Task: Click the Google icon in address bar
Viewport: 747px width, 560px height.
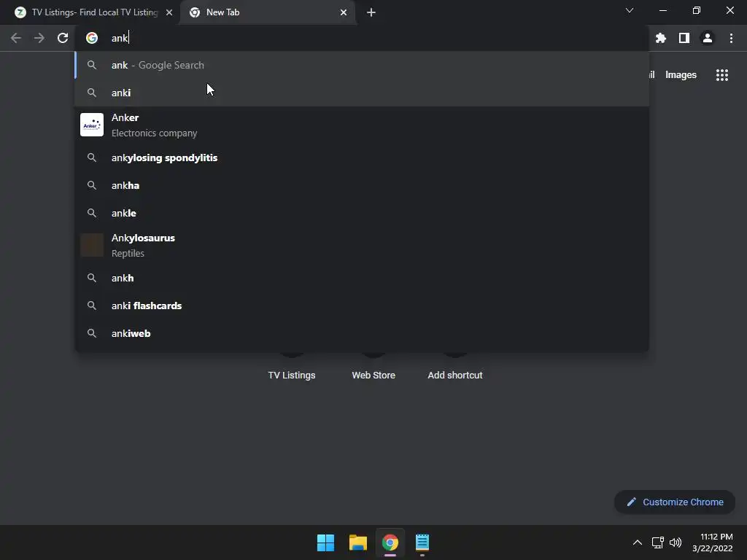Action: (92, 38)
